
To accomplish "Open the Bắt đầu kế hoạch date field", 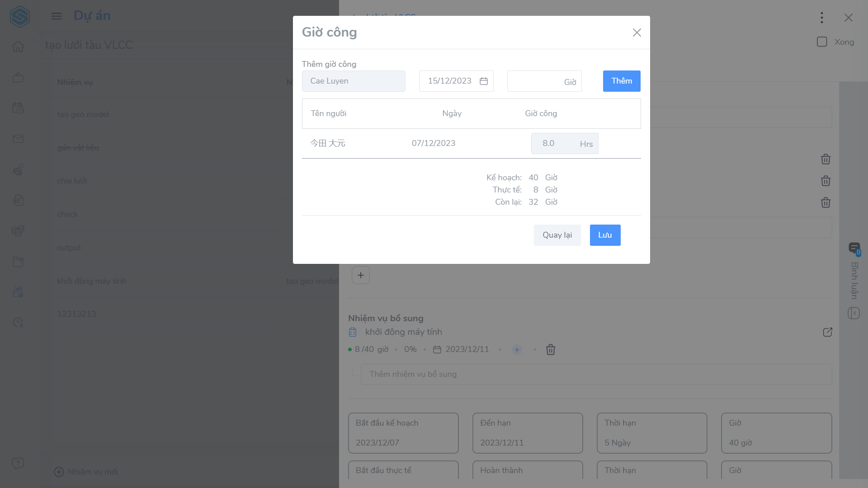I will click(x=403, y=433).
